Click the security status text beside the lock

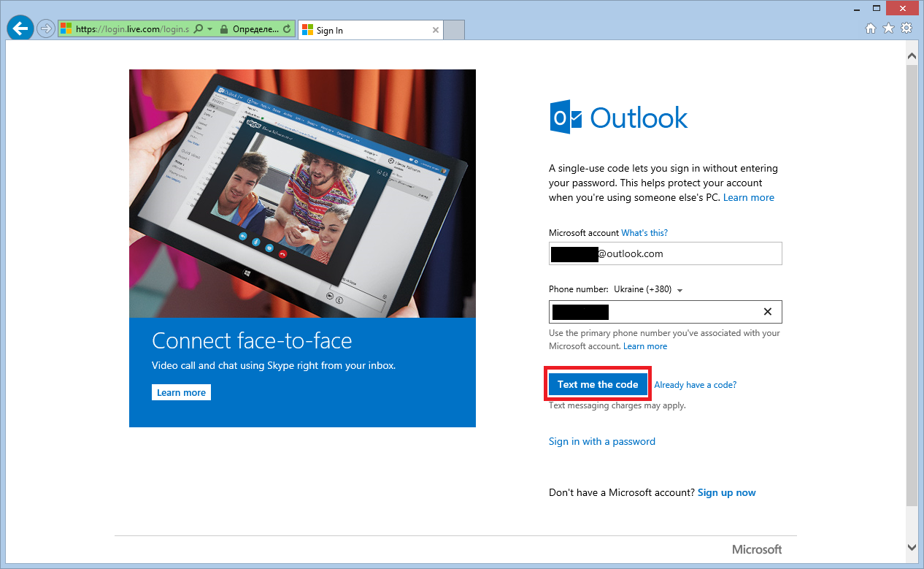255,29
